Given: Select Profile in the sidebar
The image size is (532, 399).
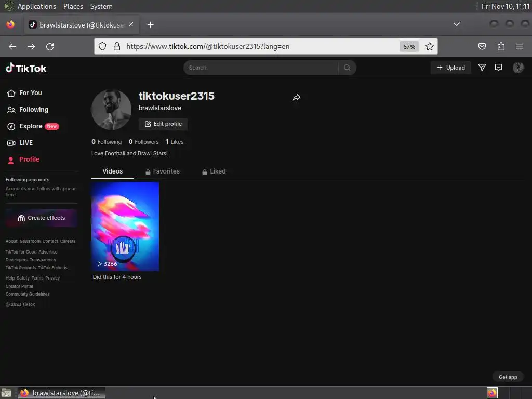Looking at the screenshot, I should [23, 159].
